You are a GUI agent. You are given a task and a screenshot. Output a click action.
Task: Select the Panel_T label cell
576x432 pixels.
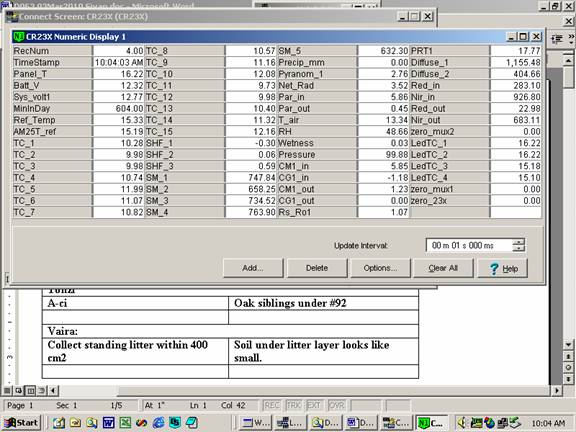[x=52, y=74]
